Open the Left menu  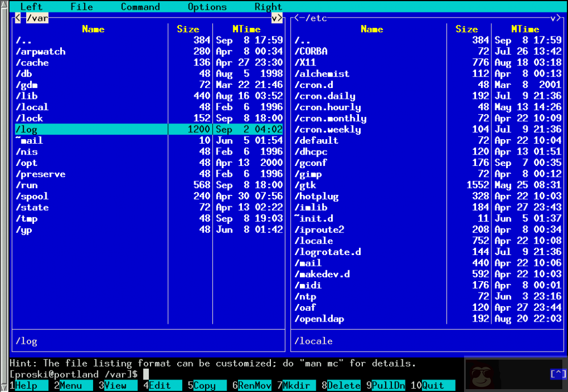pos(31,6)
